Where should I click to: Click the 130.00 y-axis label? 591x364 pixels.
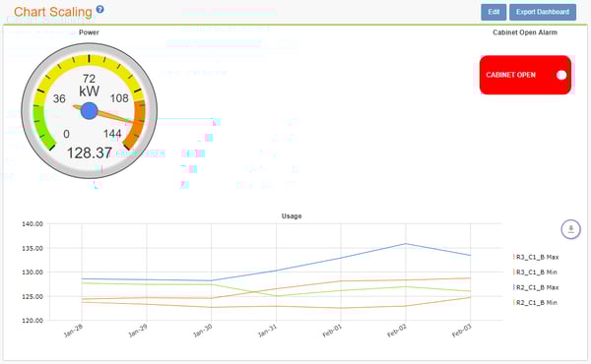tap(33, 273)
